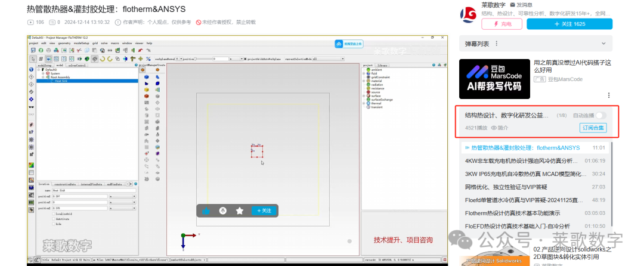Click the red cube icon in create palette

pyautogui.click(x=146, y=95)
